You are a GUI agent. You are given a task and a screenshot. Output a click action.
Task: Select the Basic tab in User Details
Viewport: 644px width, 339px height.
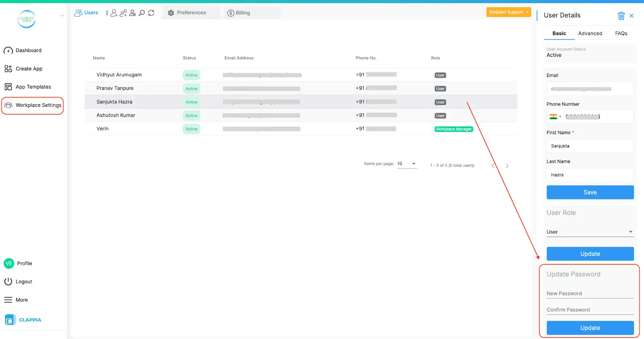coord(559,33)
